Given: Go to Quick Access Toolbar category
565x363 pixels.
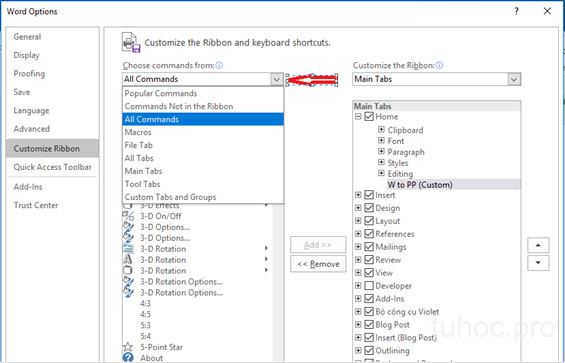Looking at the screenshot, I should [x=52, y=167].
